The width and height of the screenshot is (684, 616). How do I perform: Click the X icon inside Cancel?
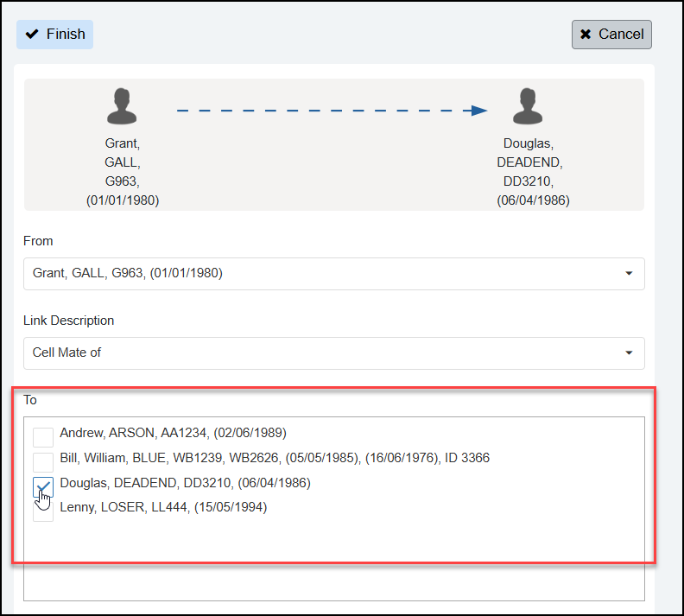tap(586, 35)
